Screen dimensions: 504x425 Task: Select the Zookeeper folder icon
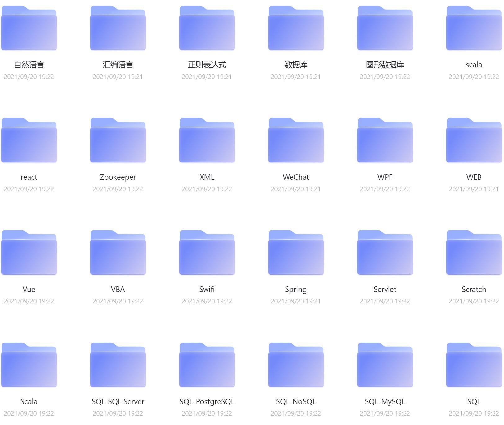click(x=118, y=140)
